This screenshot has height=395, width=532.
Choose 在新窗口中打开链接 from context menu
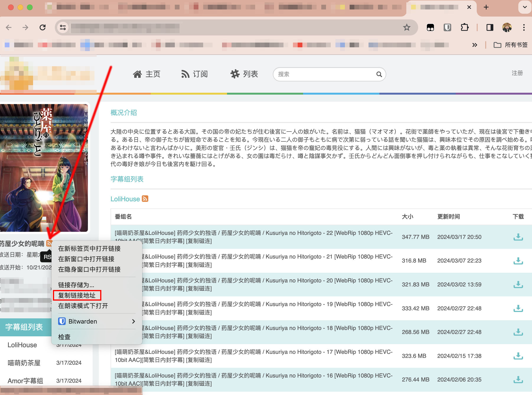[86, 259]
